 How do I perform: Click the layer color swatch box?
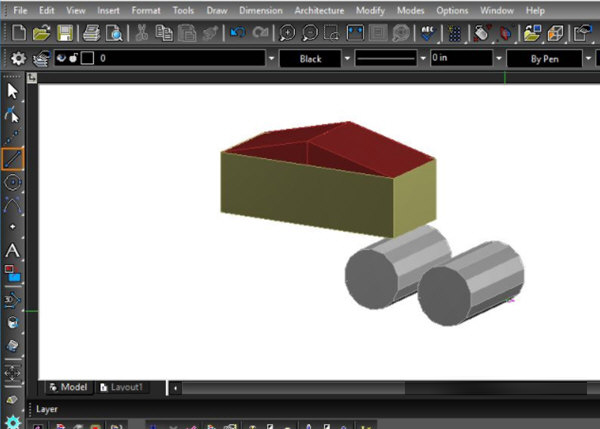87,59
